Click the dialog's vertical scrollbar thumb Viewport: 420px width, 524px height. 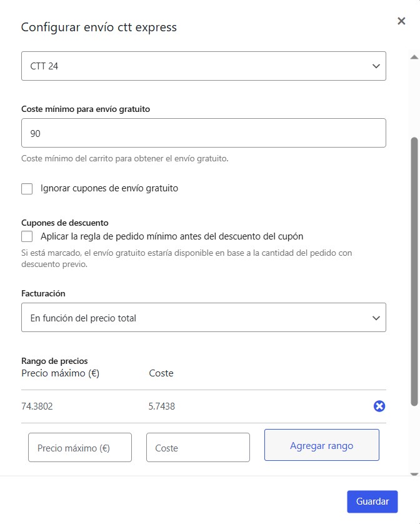[414, 271]
